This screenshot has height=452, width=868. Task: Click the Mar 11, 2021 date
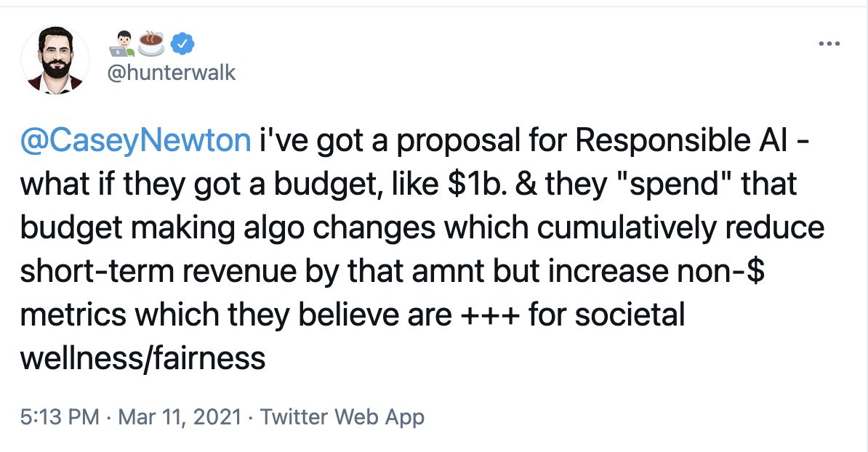coord(178,417)
